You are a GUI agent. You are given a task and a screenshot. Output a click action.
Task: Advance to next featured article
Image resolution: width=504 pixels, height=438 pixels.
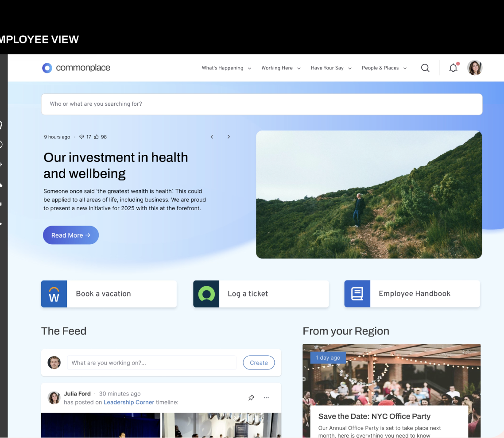[229, 137]
